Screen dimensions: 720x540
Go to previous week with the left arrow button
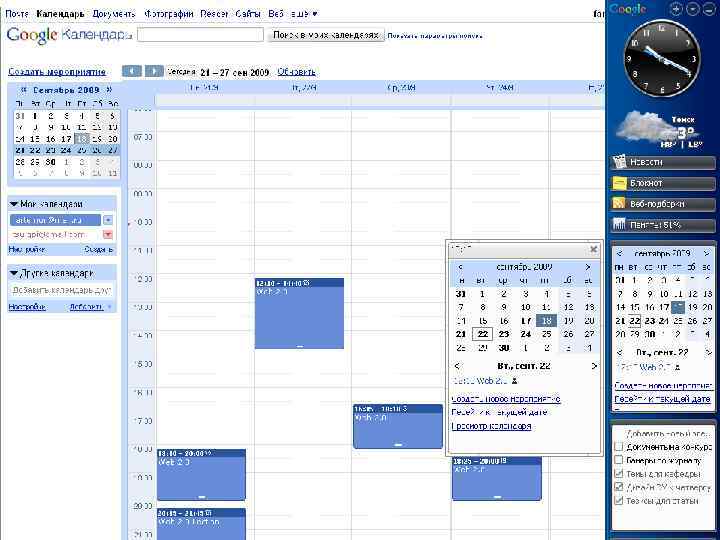(x=132, y=71)
